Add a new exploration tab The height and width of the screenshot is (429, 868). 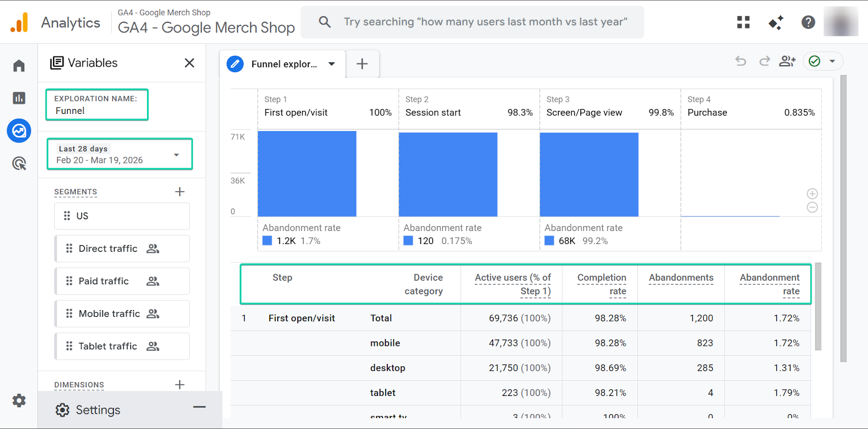[362, 64]
